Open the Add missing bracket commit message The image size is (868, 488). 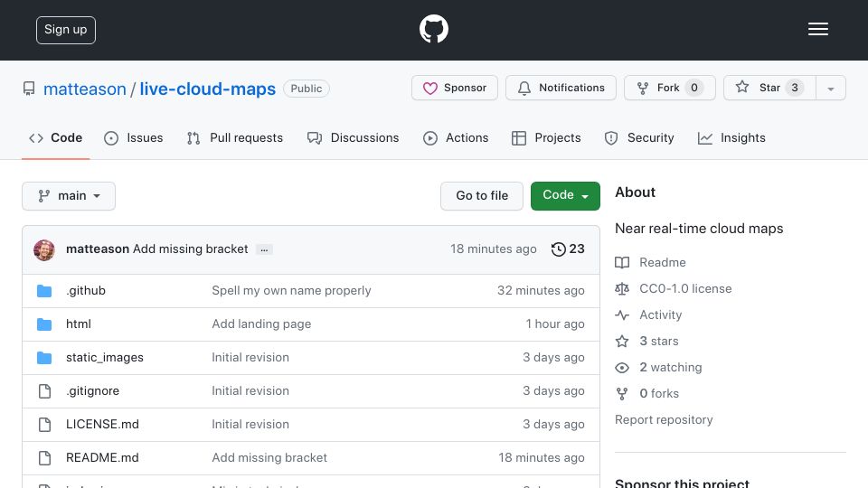[191, 249]
